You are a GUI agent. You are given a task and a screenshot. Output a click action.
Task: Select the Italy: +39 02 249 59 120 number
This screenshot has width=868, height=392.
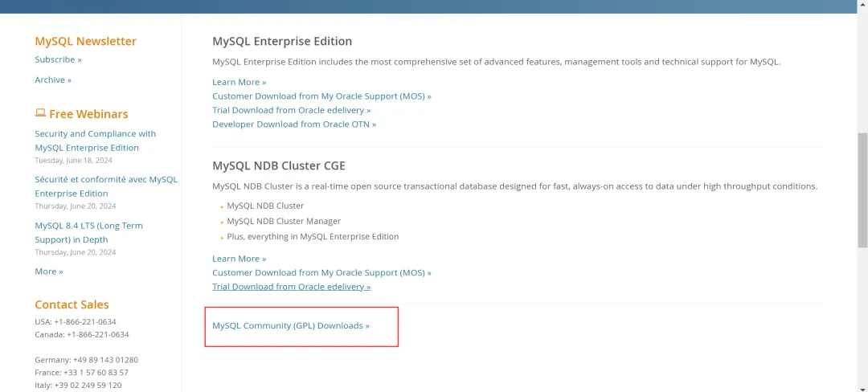(78, 385)
